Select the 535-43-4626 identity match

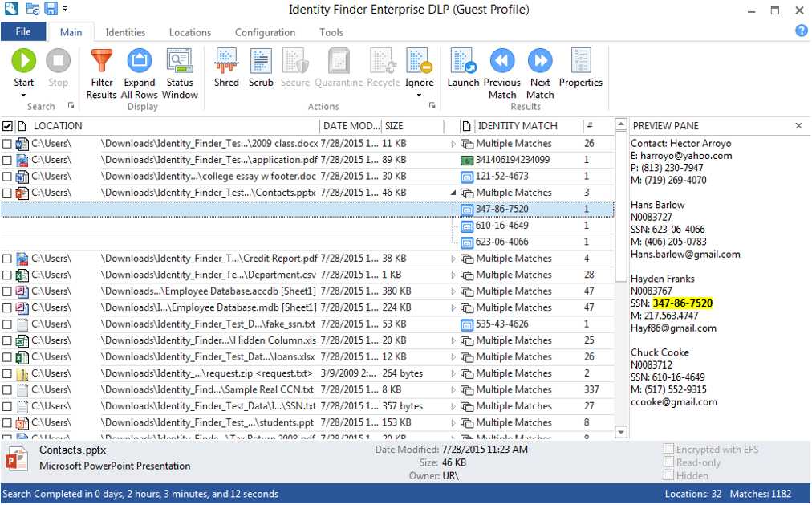pos(501,324)
